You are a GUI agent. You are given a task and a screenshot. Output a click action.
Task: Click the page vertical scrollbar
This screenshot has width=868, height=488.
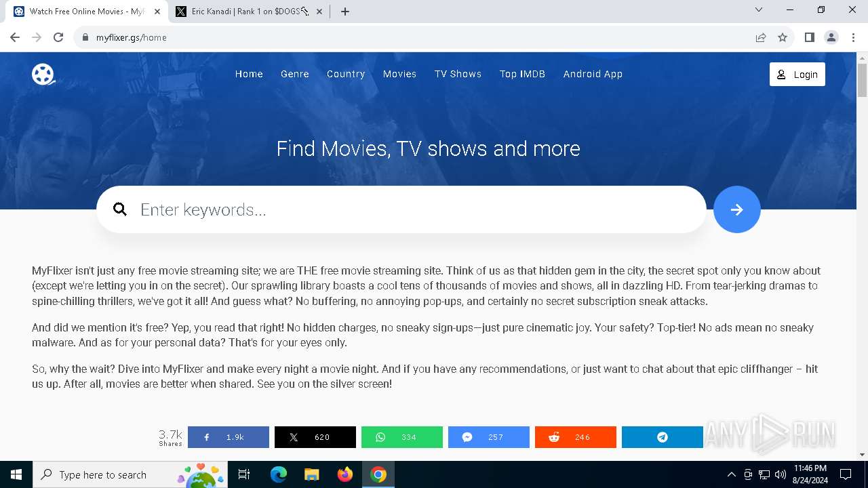click(862, 79)
